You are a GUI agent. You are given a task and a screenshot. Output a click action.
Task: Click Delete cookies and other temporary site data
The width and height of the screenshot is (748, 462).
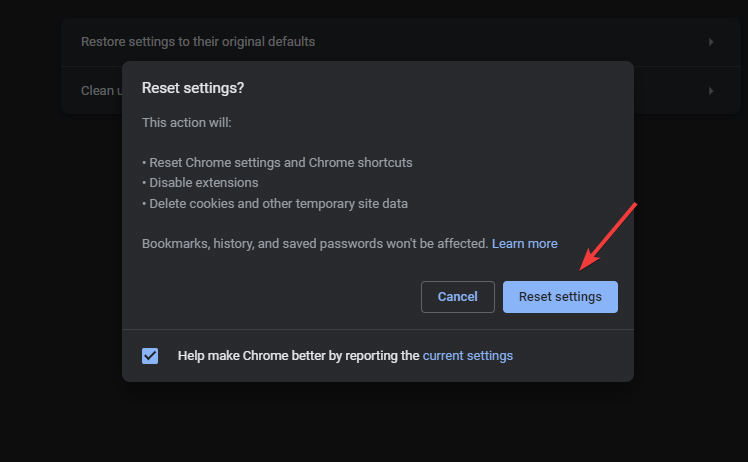click(x=279, y=204)
